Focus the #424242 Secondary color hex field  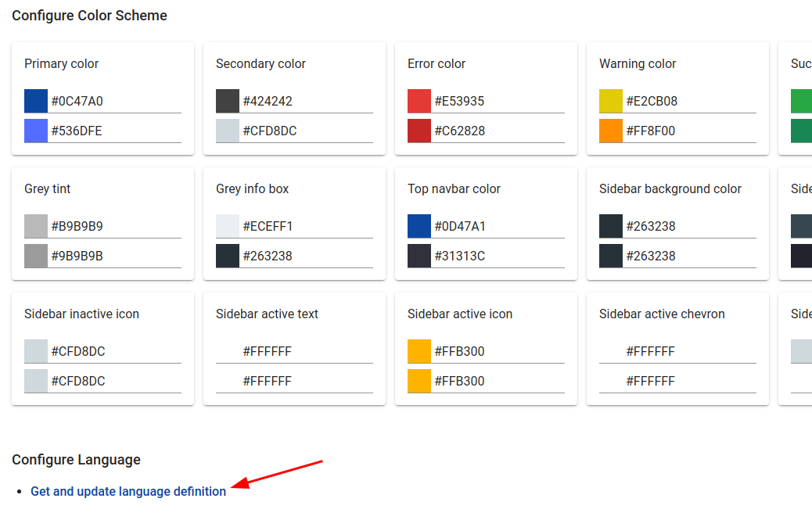(x=306, y=101)
